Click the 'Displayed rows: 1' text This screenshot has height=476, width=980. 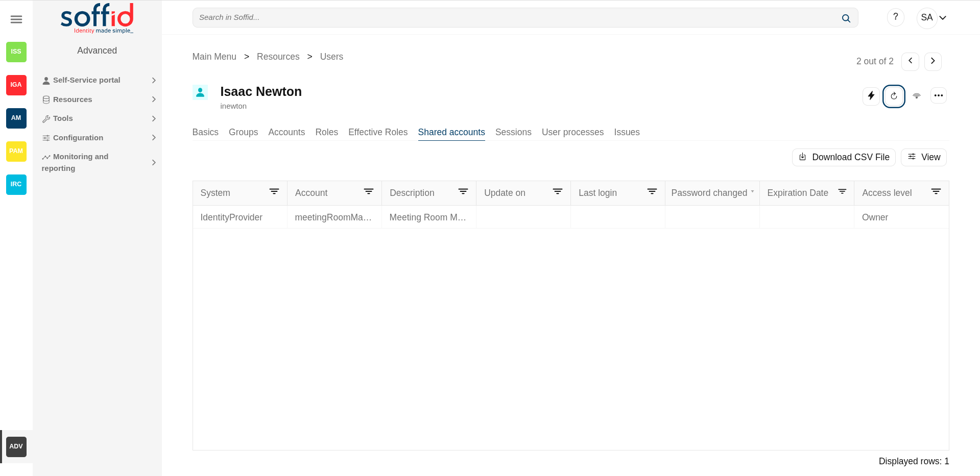coord(914,461)
